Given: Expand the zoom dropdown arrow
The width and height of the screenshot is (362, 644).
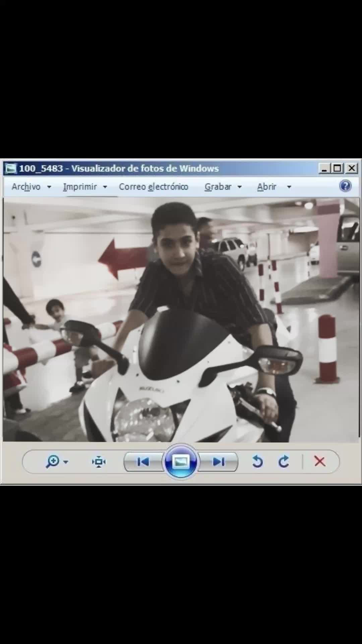Looking at the screenshot, I should click(x=66, y=462).
